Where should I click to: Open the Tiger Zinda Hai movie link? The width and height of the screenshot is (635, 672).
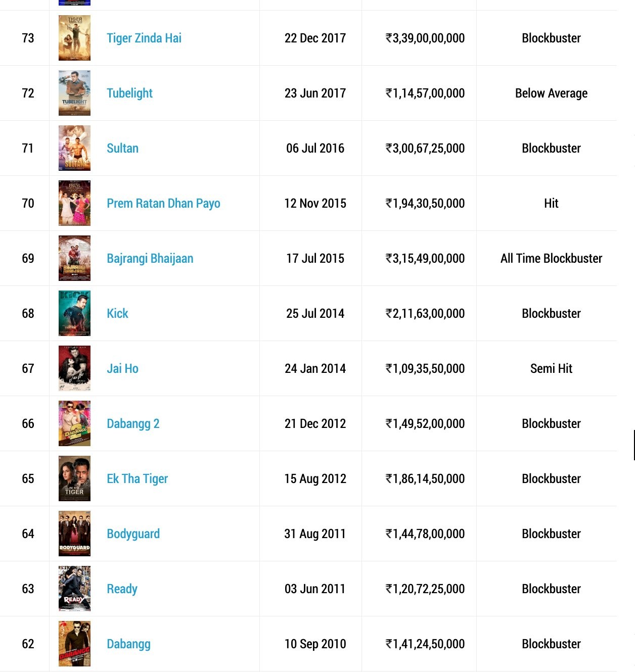(144, 38)
